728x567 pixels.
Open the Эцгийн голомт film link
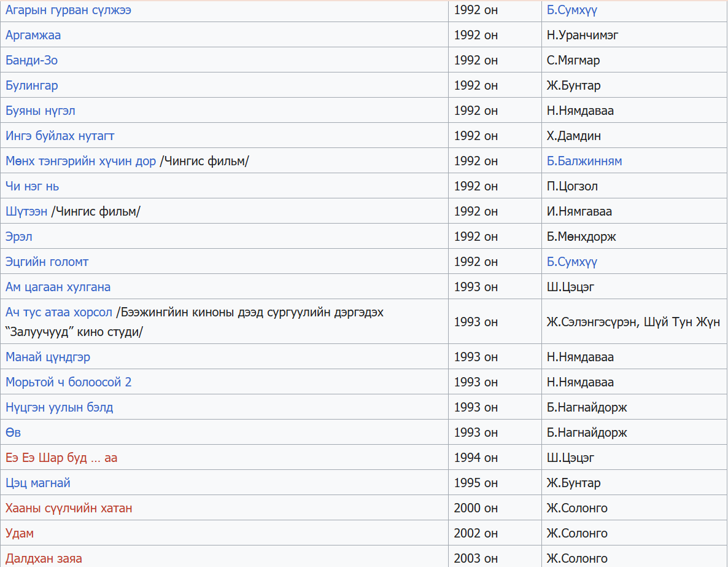pyautogui.click(x=47, y=262)
